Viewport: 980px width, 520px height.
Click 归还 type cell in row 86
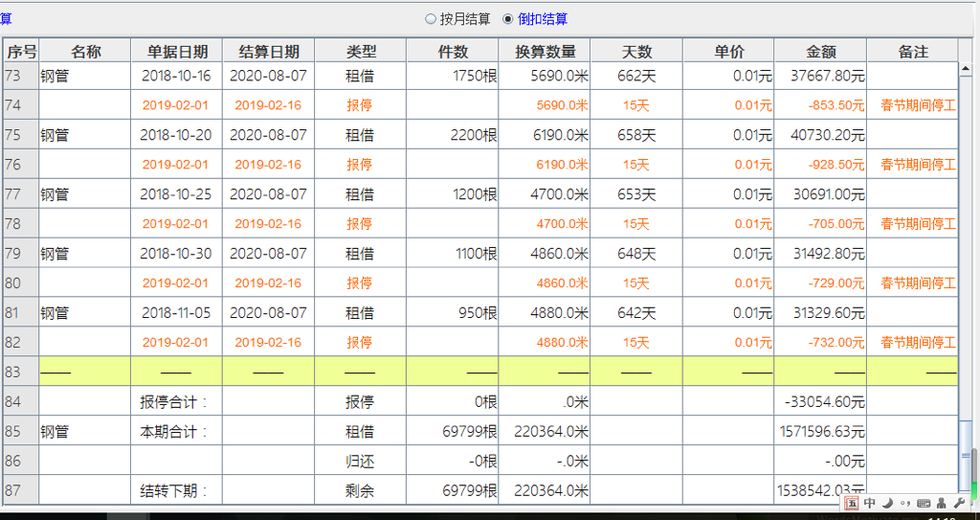361,462
